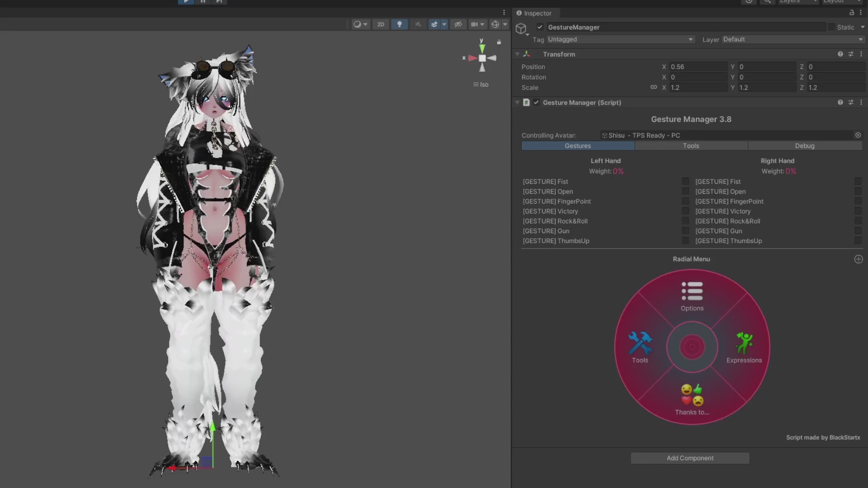Click the Options list icon in the radial menu
This screenshot has height=488, width=868.
coord(692,291)
